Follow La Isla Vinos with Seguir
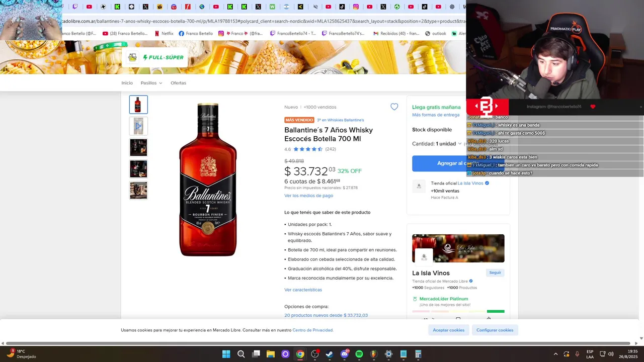The width and height of the screenshot is (644, 362). click(x=495, y=273)
